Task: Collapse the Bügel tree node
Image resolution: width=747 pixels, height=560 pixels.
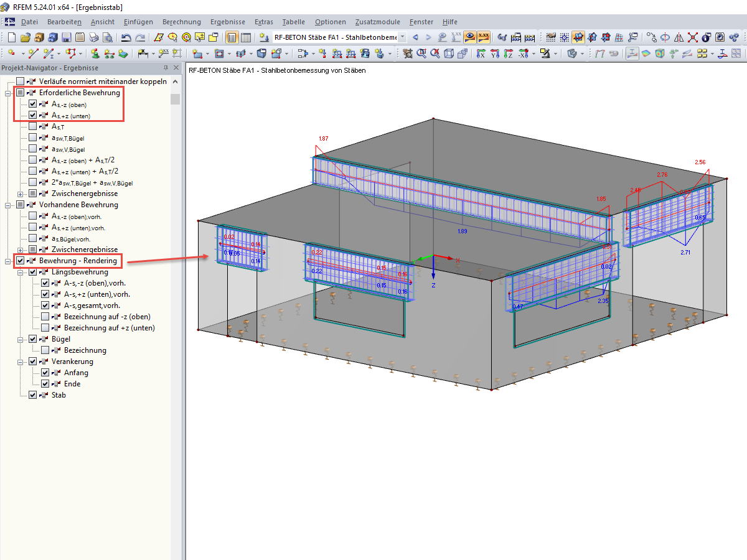Action: pos(21,339)
